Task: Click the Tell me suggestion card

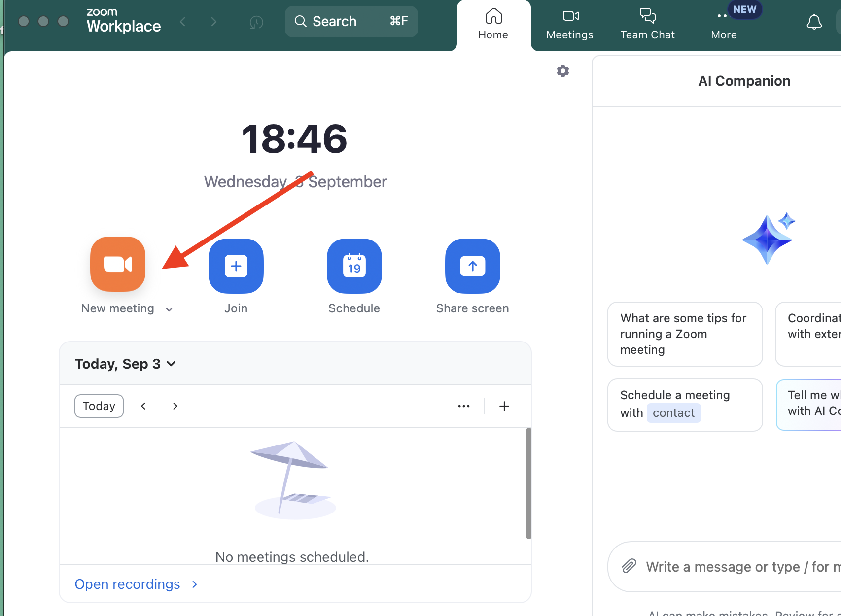Action: [x=808, y=405]
